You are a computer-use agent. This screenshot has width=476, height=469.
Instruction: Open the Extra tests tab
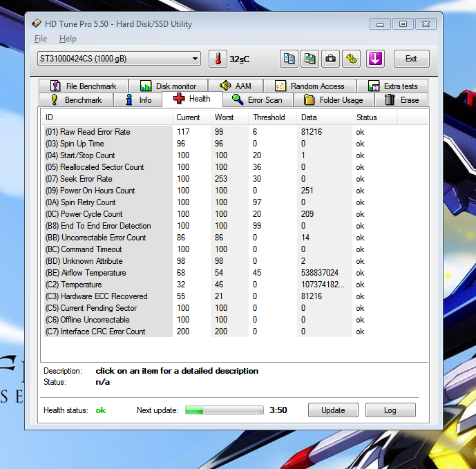392,86
